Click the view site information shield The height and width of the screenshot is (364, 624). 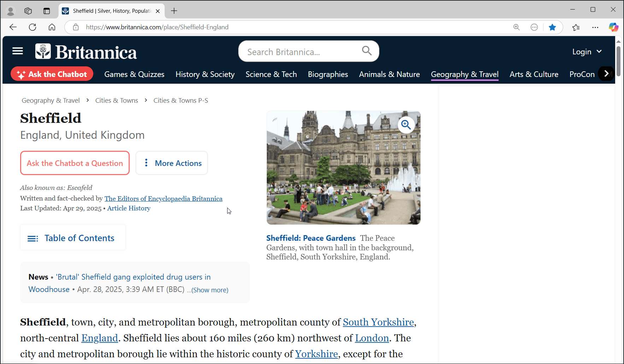click(76, 27)
